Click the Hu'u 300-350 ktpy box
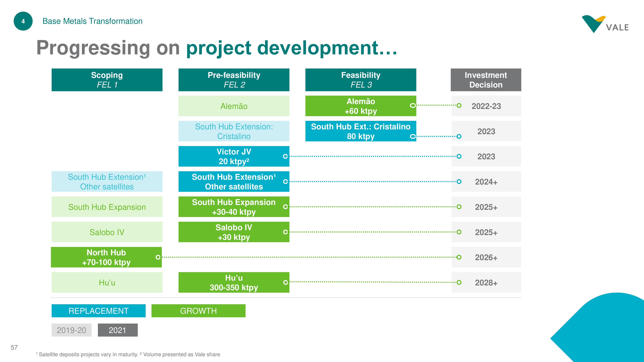 (234, 283)
